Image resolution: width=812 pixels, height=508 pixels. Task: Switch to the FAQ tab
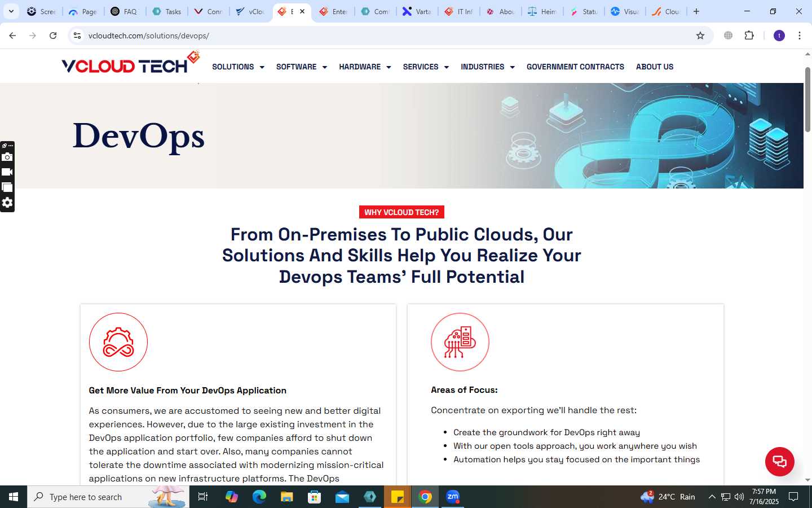125,11
